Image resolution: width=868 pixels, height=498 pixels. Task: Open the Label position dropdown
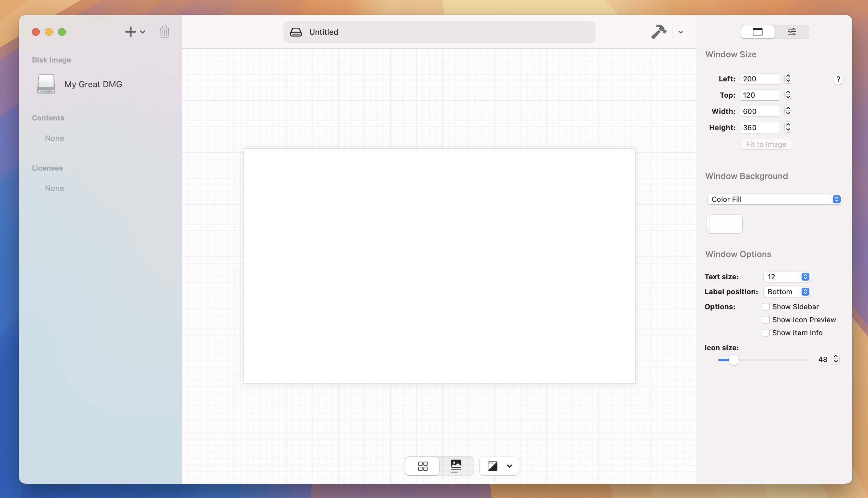[787, 291]
